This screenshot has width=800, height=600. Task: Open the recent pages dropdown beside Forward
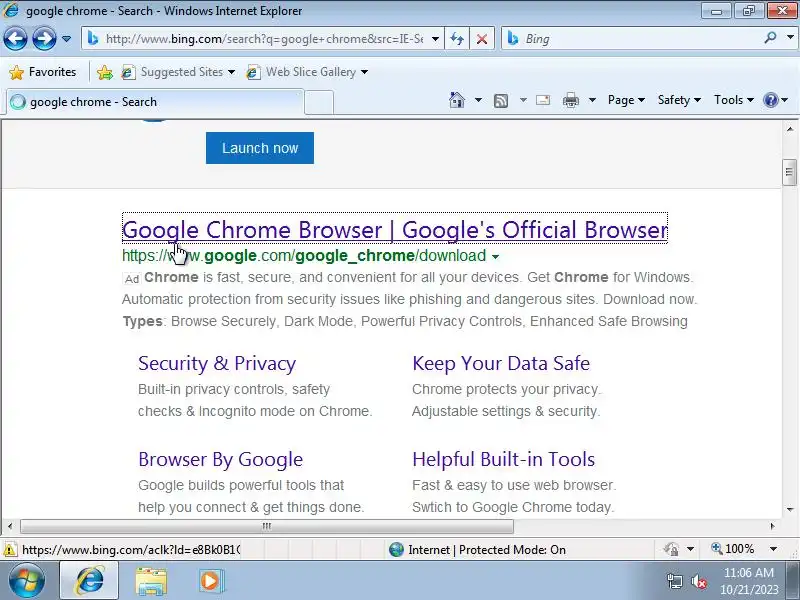point(66,39)
